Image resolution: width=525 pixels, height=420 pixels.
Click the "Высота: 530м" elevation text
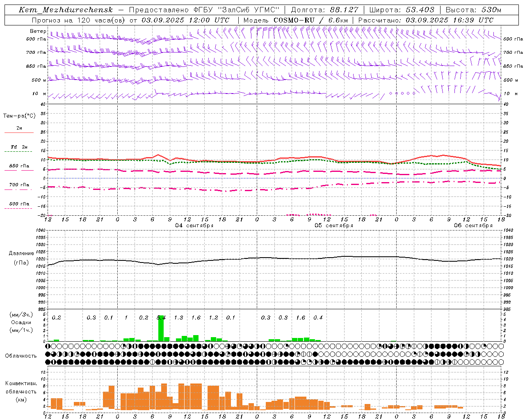[x=473, y=10]
